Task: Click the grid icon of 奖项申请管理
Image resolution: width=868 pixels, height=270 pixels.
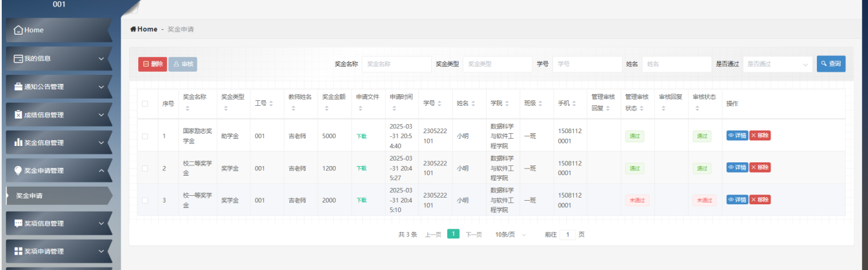Action: (x=18, y=251)
